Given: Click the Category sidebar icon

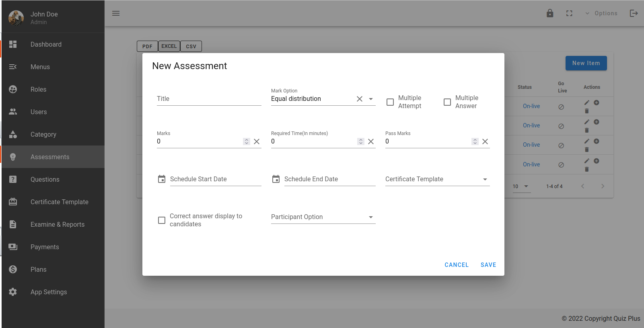Looking at the screenshot, I should (13, 134).
